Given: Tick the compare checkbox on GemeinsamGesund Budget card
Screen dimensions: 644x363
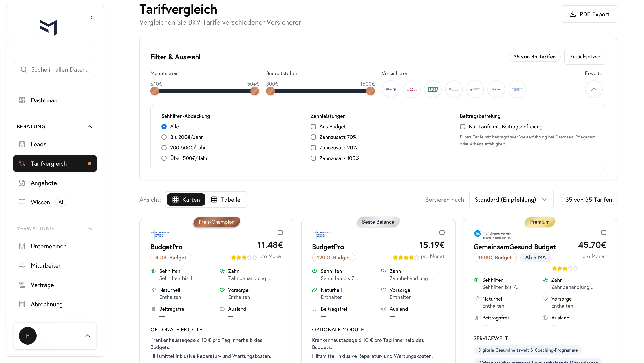Looking at the screenshot, I should coord(603,233).
